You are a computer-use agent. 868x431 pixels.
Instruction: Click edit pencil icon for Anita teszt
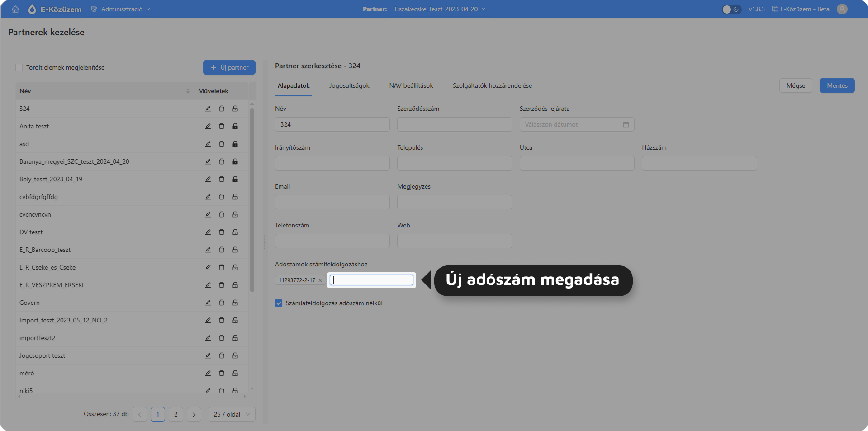[x=208, y=126]
